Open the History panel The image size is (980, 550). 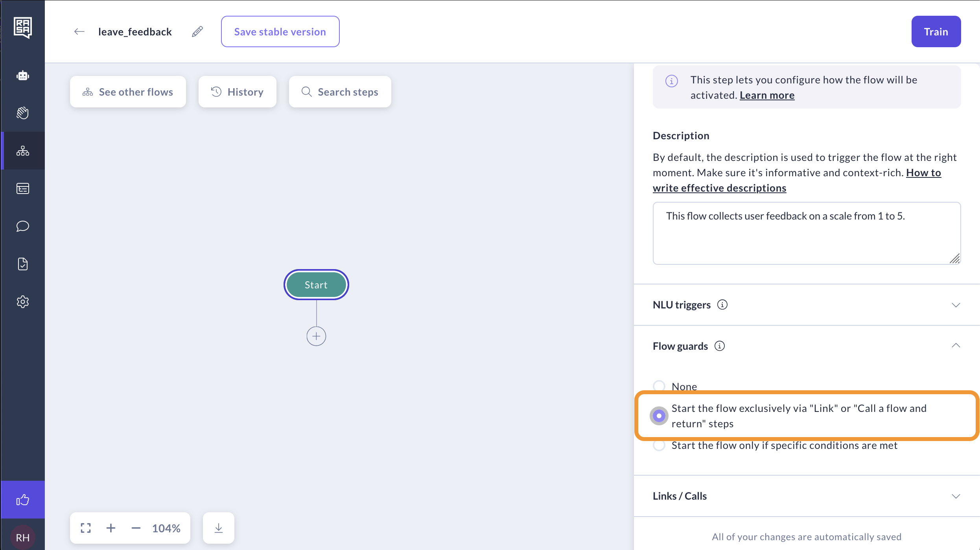[237, 92]
